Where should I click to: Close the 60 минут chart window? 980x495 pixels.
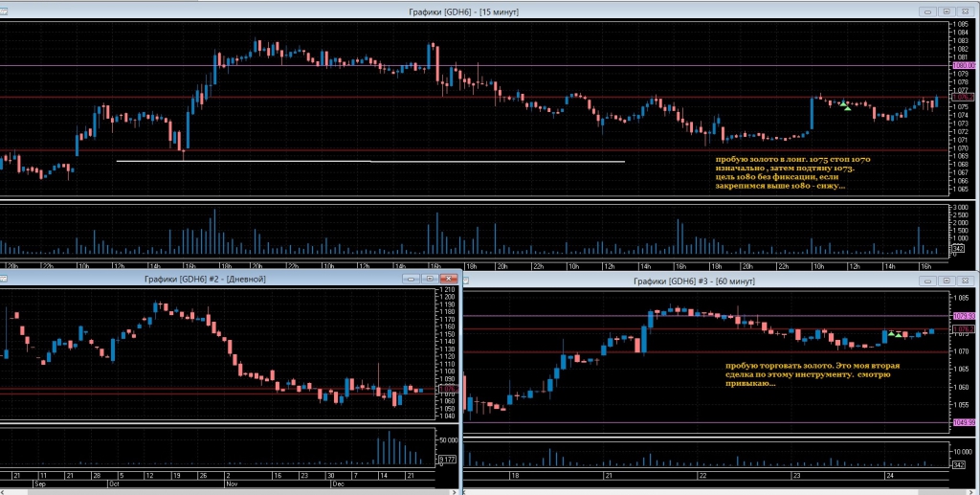tap(964, 281)
